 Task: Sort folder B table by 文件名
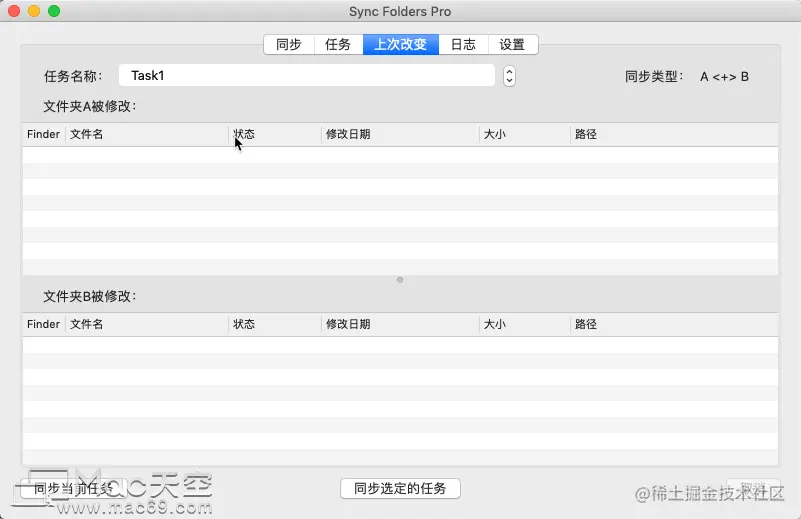point(147,324)
